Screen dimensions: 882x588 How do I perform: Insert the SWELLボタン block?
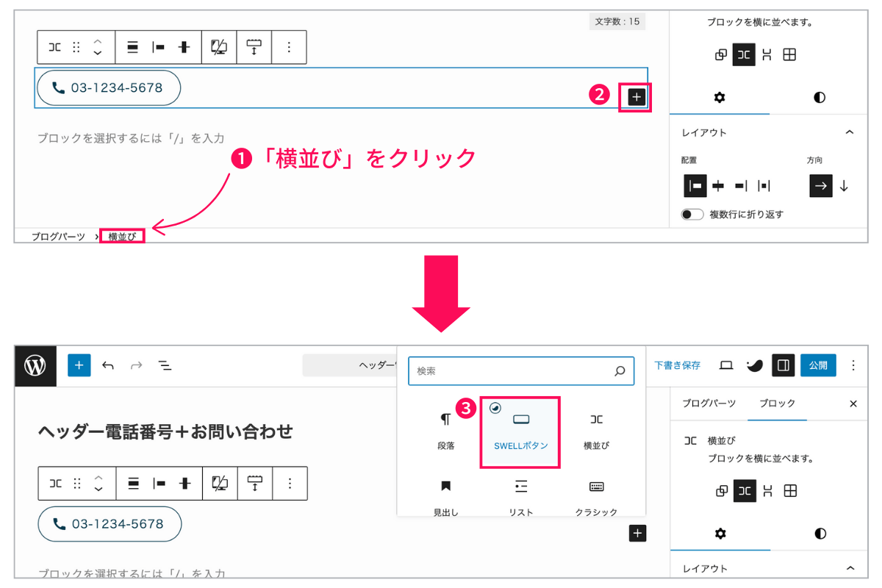520,432
